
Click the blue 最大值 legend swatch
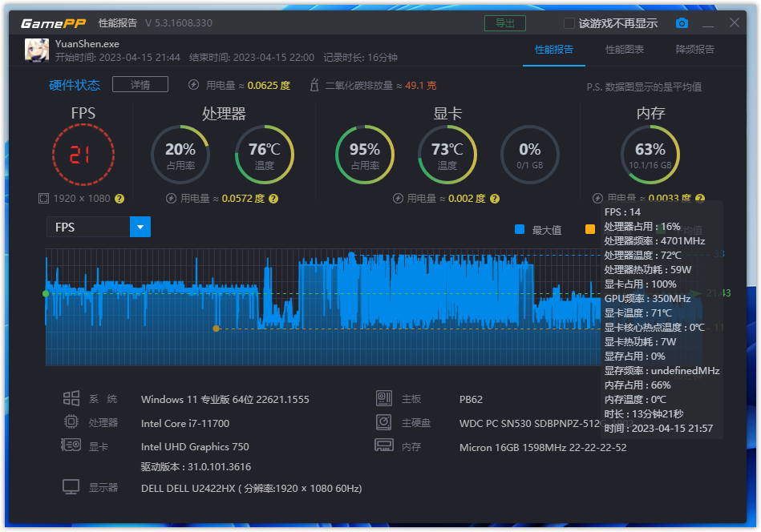(x=520, y=229)
